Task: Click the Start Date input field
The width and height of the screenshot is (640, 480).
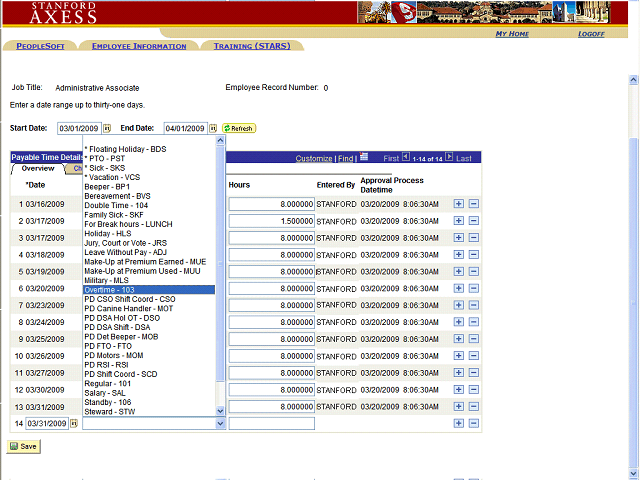Action: tap(78, 129)
